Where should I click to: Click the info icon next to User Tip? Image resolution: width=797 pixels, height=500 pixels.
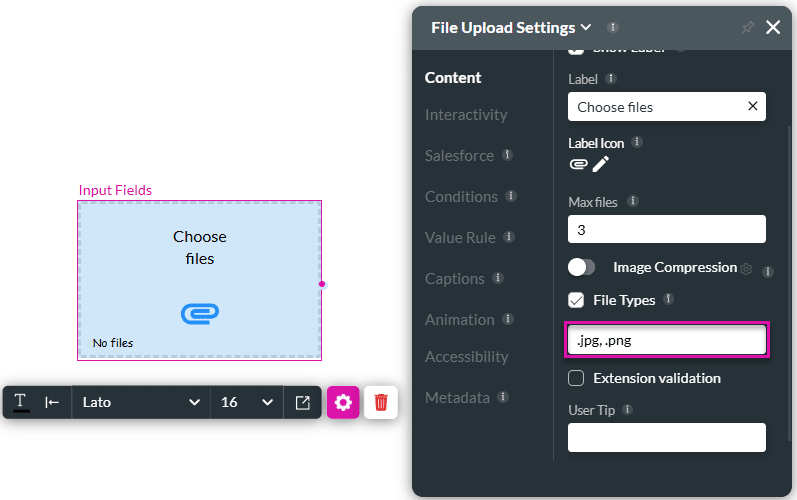(x=628, y=410)
